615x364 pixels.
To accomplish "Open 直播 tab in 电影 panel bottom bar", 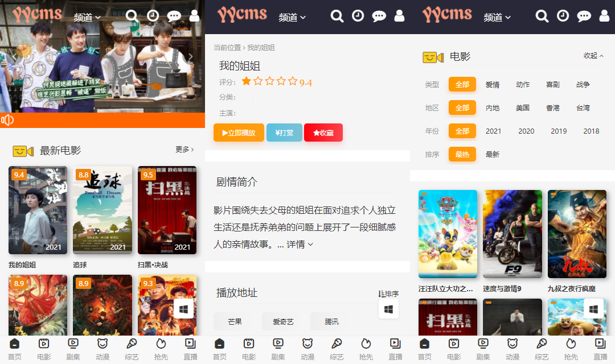I will 600,349.
